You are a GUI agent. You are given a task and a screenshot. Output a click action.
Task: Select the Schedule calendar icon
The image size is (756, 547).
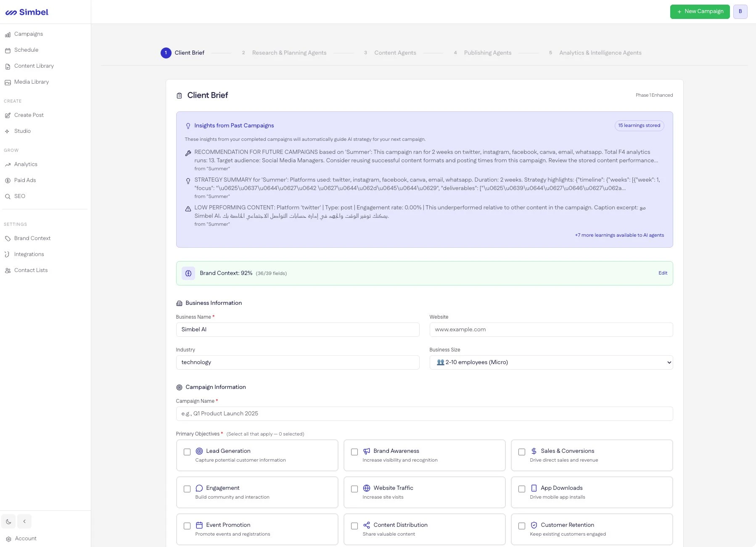point(8,50)
